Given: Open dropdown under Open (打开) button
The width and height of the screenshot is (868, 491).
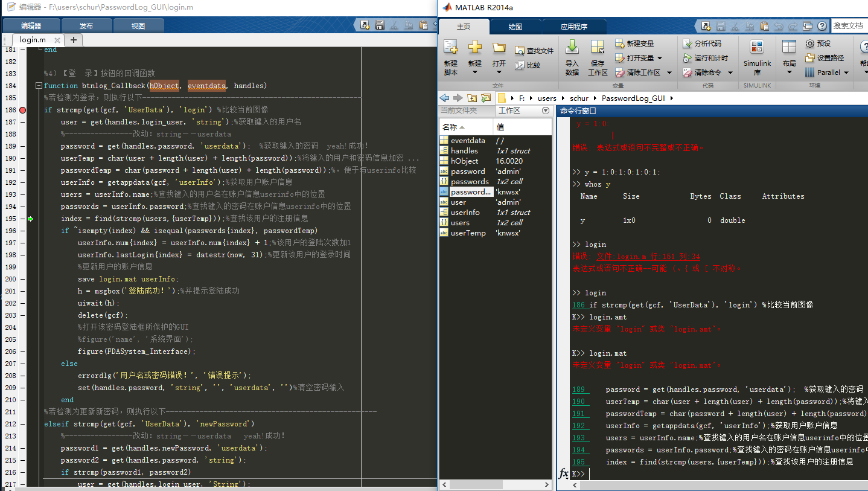Looking at the screenshot, I should [x=499, y=72].
